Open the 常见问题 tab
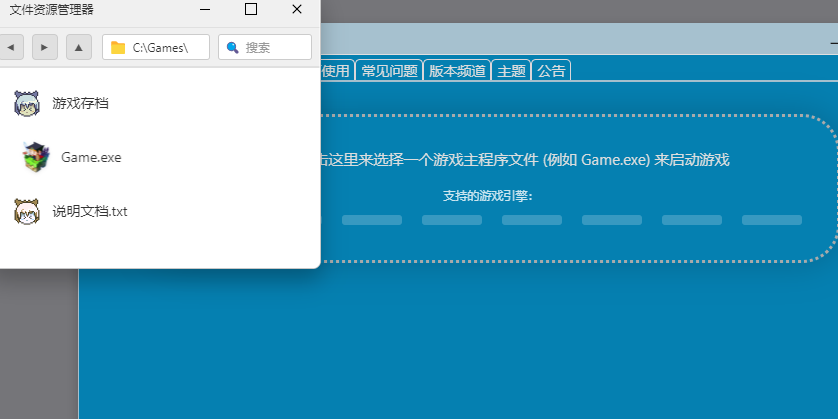Image resolution: width=838 pixels, height=419 pixels. pos(389,71)
